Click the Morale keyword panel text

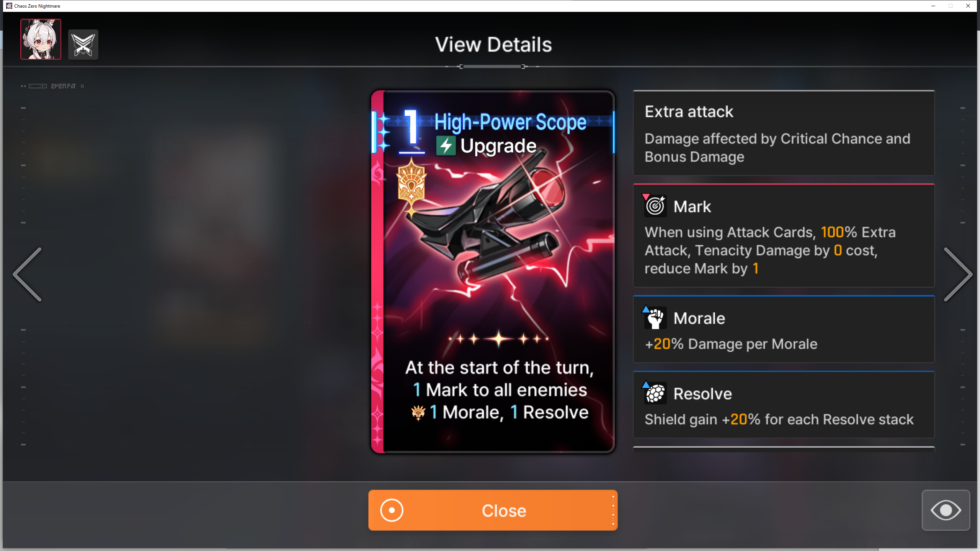(x=731, y=344)
